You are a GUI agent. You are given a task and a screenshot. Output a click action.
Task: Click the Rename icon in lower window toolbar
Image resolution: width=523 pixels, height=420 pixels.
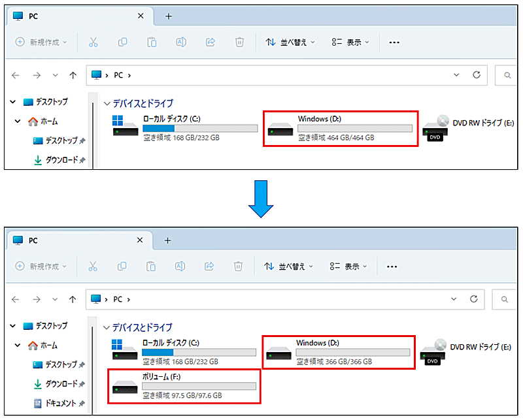[180, 267]
